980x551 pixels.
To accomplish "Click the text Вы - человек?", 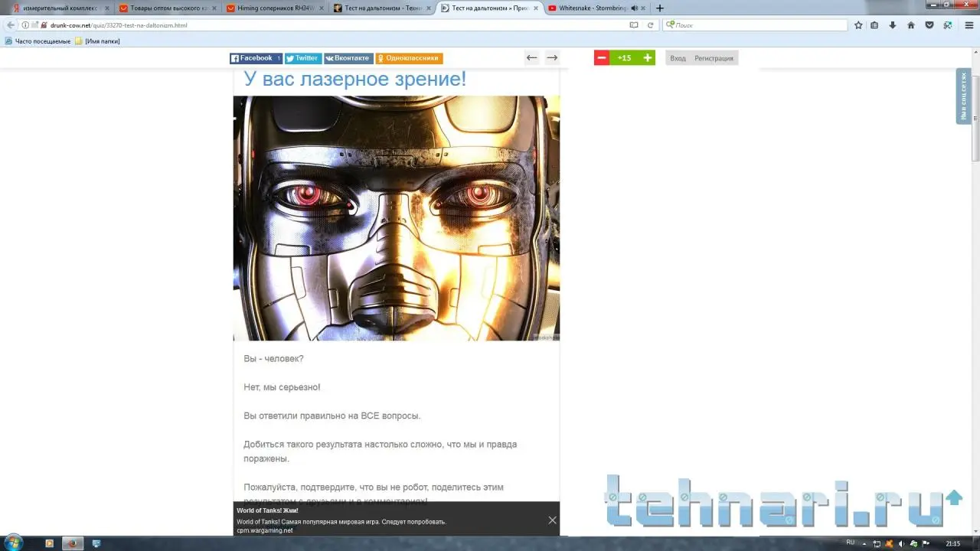I will (x=273, y=358).
